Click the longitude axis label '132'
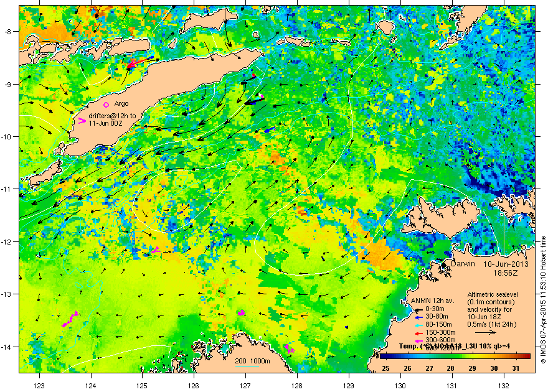The image size is (548, 392). point(504,386)
